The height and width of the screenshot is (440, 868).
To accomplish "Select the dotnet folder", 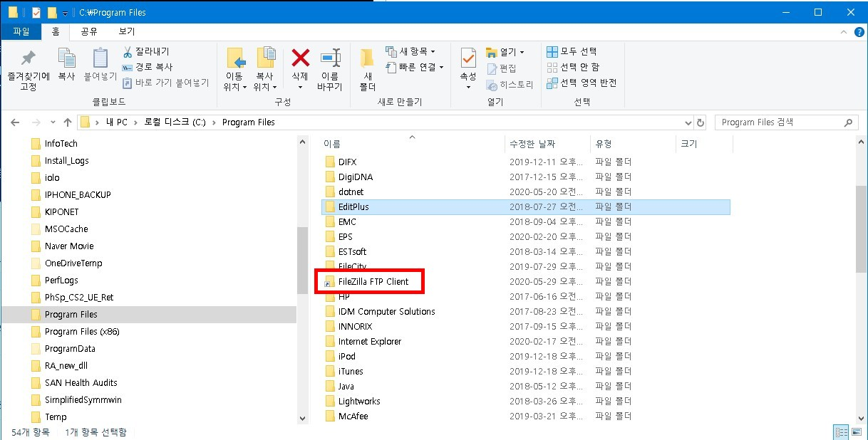I will point(351,192).
